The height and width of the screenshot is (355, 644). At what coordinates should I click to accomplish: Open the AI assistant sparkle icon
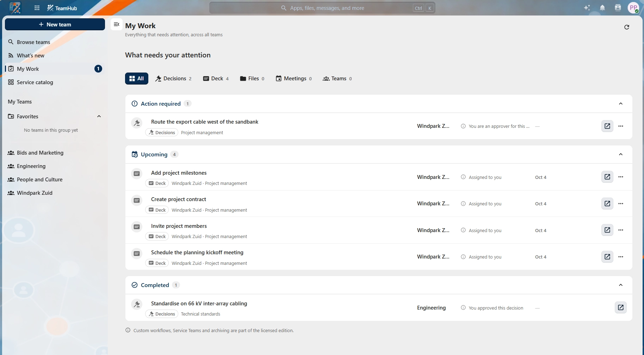pos(587,8)
